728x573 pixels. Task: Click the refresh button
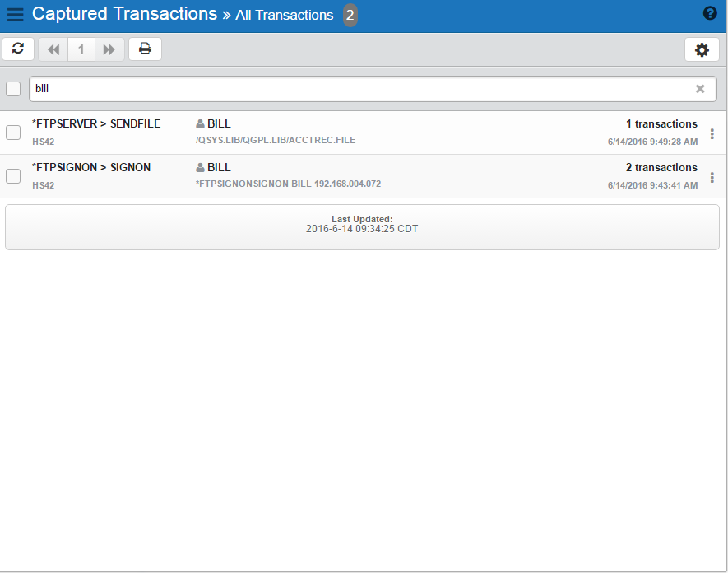tap(18, 49)
